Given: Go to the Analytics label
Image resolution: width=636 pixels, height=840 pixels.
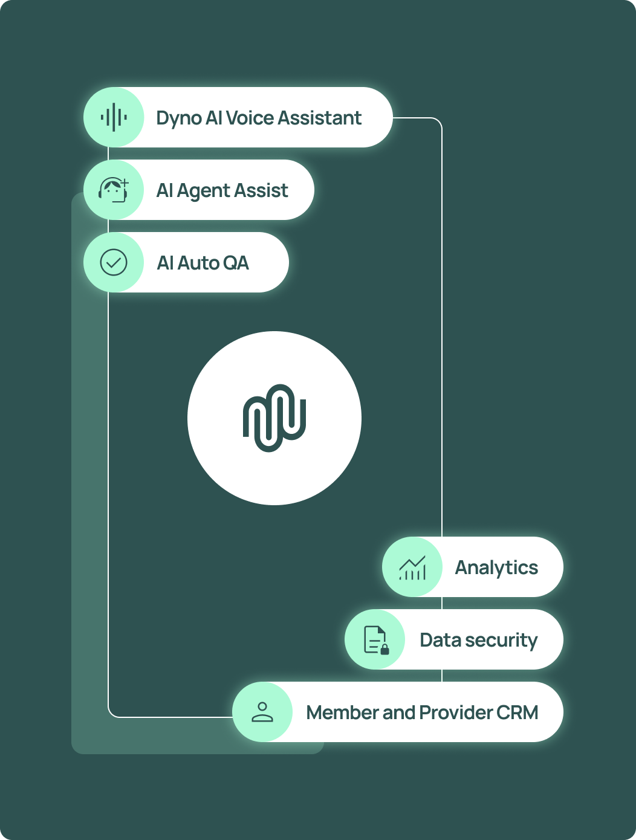Looking at the screenshot, I should (x=496, y=567).
